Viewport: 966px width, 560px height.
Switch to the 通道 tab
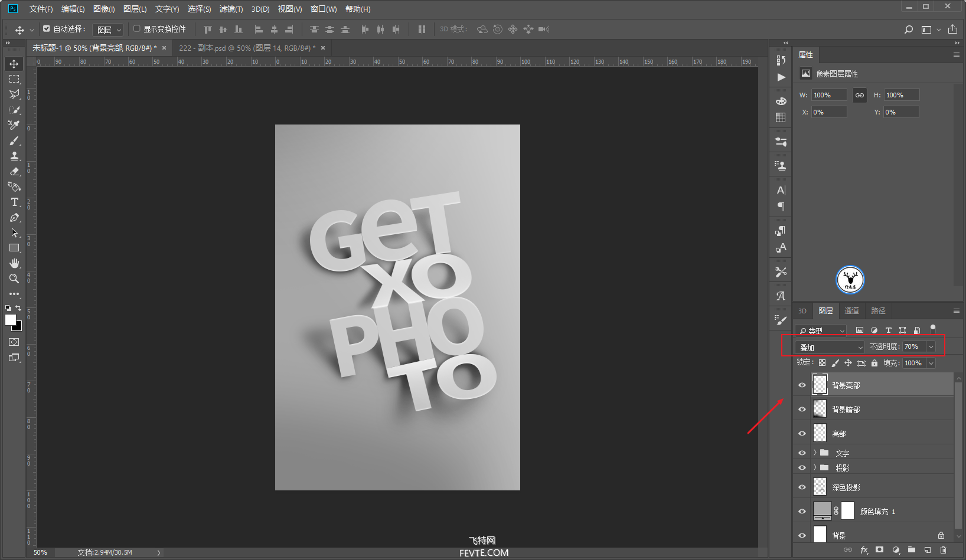tap(851, 311)
